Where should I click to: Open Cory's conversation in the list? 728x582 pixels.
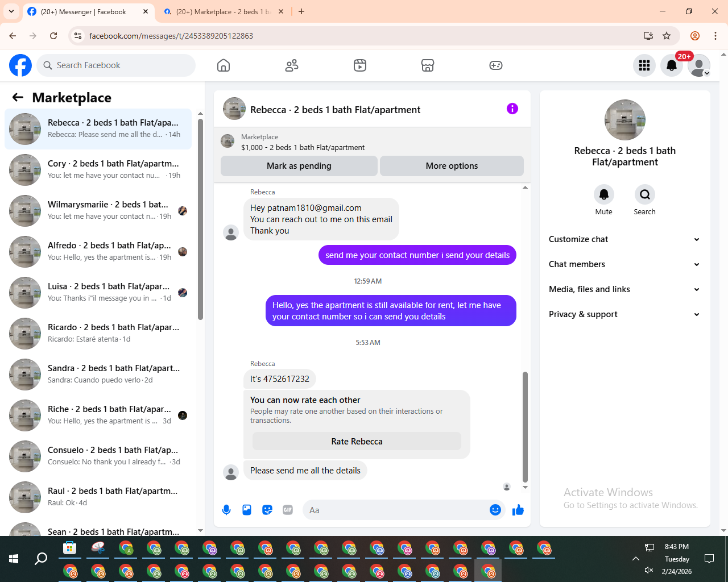[x=98, y=169]
